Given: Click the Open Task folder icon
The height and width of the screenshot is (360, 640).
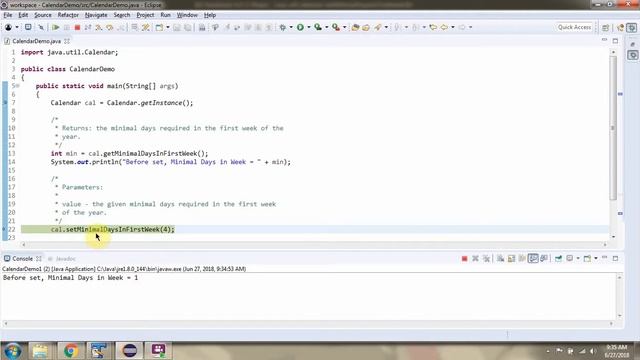Looking at the screenshot, I should pos(366,27).
